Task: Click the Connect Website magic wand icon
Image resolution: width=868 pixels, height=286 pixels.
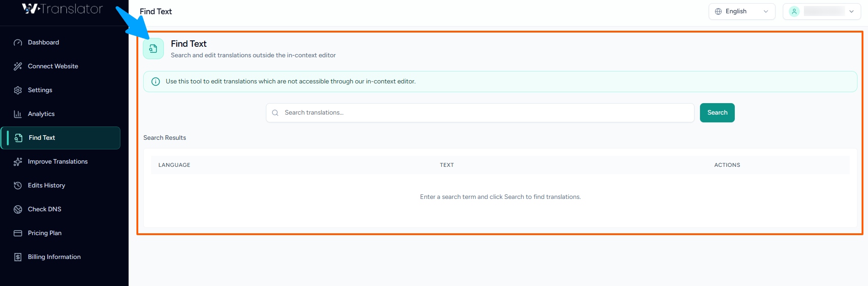Action: (x=18, y=66)
